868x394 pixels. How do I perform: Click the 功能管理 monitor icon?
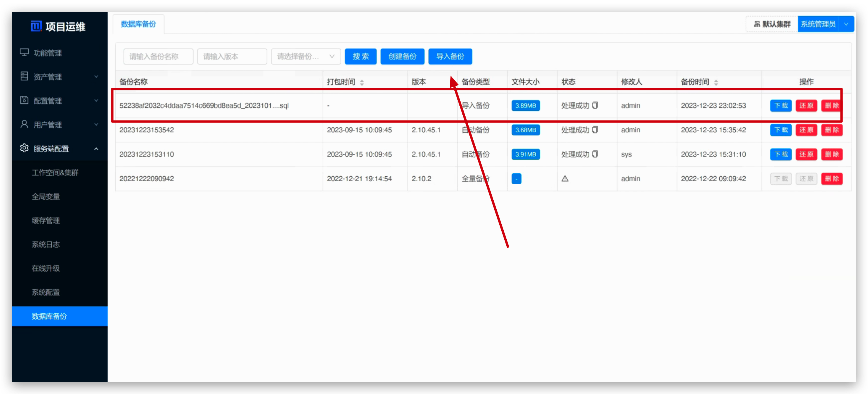24,52
